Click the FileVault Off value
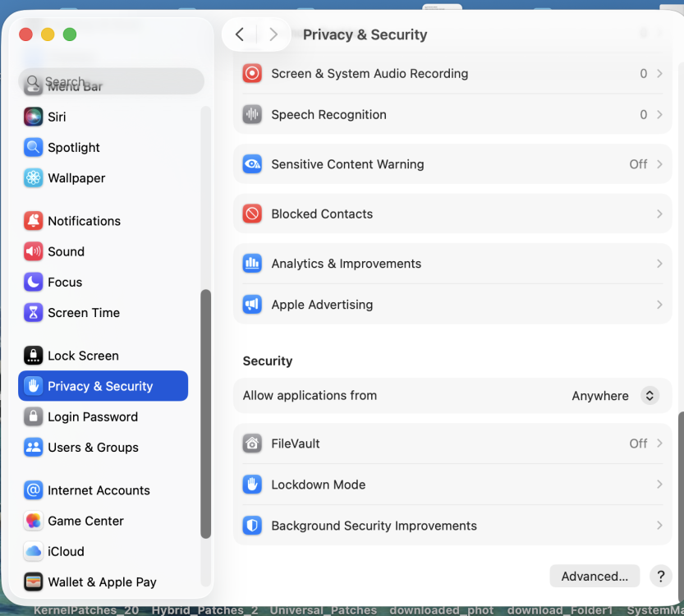This screenshot has width=684, height=616. [x=638, y=444]
